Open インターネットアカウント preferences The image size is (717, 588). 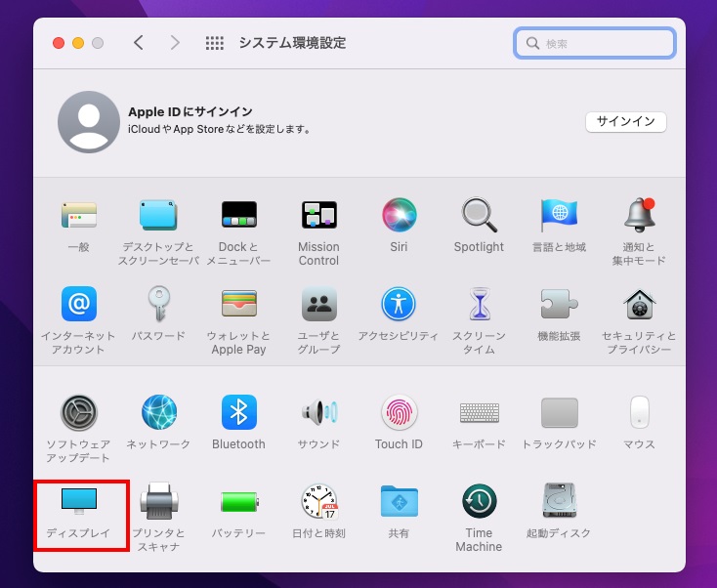point(79,304)
